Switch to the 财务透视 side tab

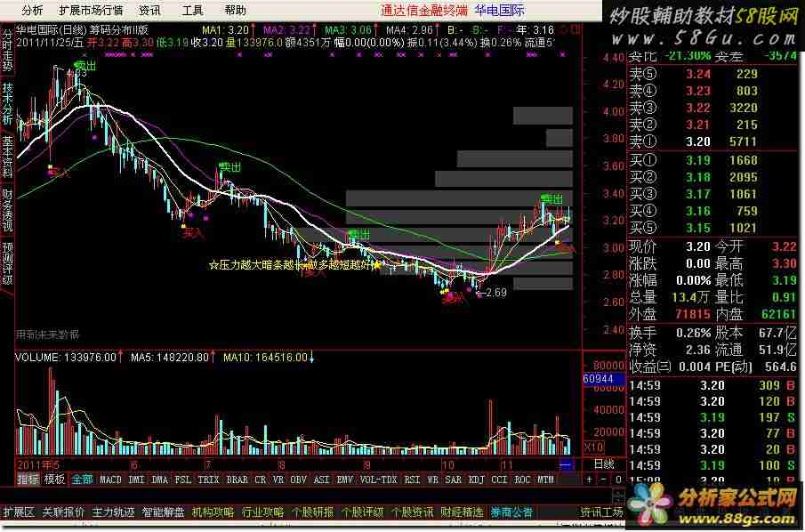coord(7,211)
